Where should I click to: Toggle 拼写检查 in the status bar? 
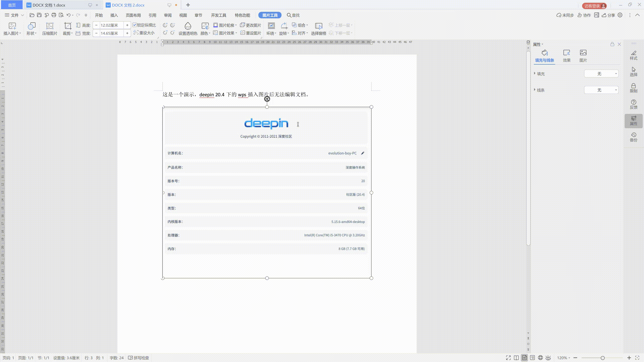point(139,358)
